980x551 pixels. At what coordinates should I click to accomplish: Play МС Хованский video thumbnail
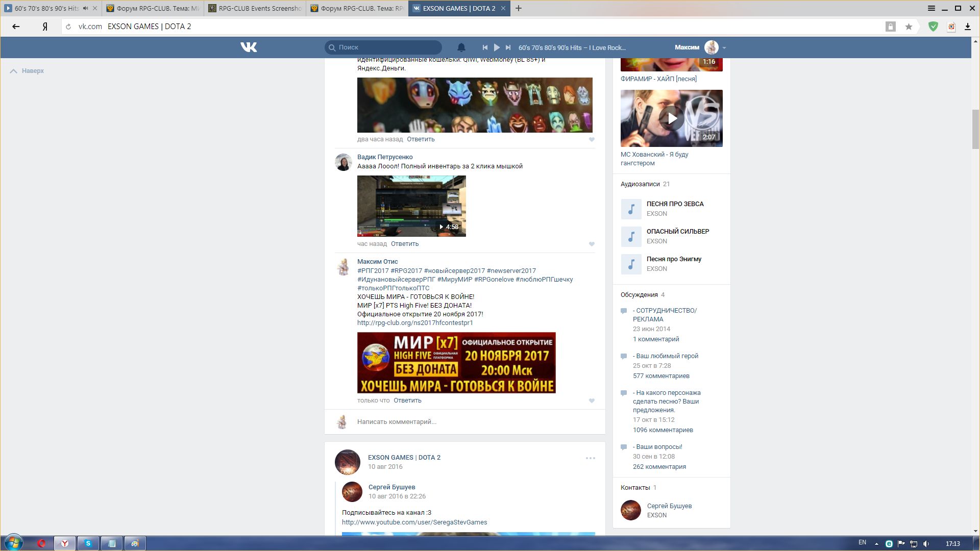(x=672, y=118)
